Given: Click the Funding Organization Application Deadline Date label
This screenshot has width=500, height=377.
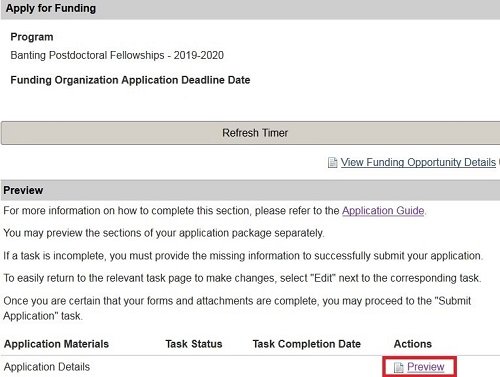Looking at the screenshot, I should (130, 80).
